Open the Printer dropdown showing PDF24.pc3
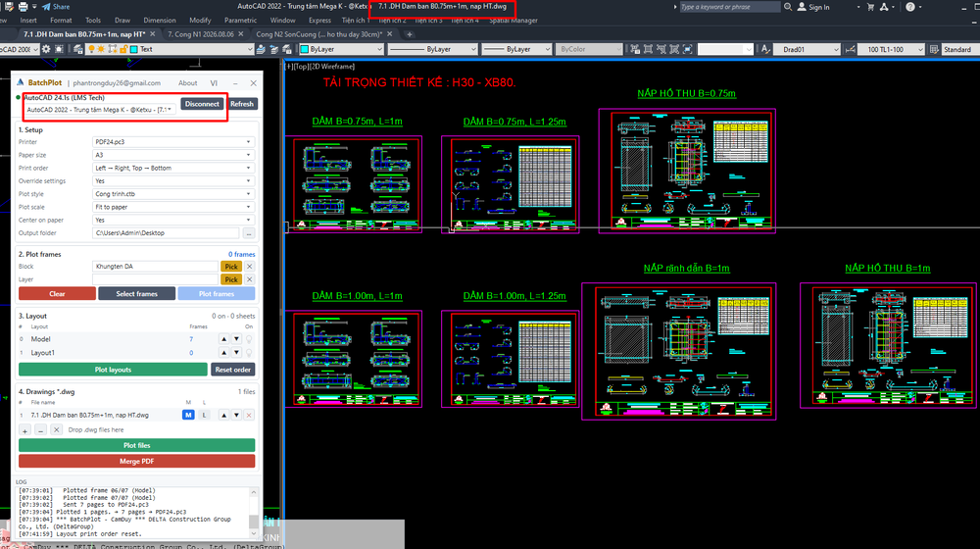Image resolution: width=980 pixels, height=549 pixels. [x=173, y=142]
